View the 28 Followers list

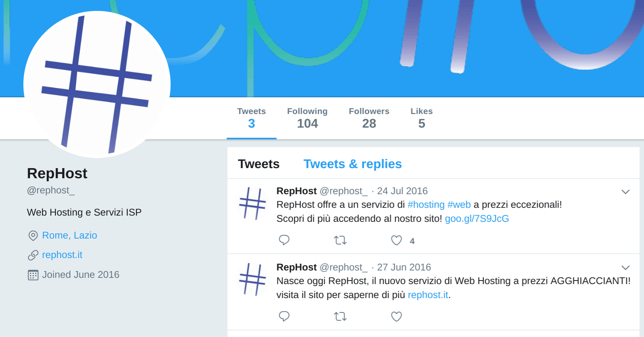click(369, 118)
